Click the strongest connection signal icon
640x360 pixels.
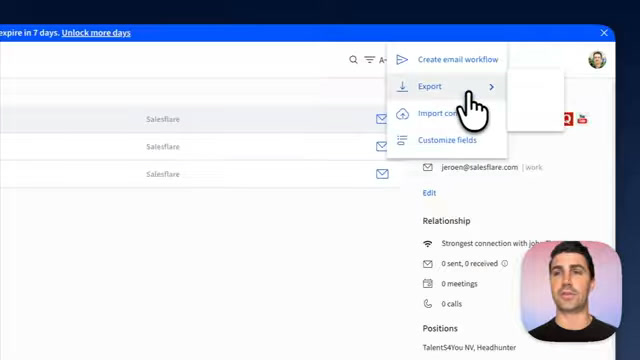427,244
